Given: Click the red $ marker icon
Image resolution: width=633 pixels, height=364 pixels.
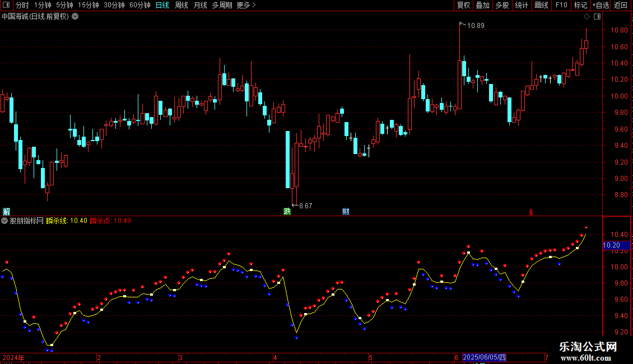Looking at the screenshot, I should [x=531, y=212].
